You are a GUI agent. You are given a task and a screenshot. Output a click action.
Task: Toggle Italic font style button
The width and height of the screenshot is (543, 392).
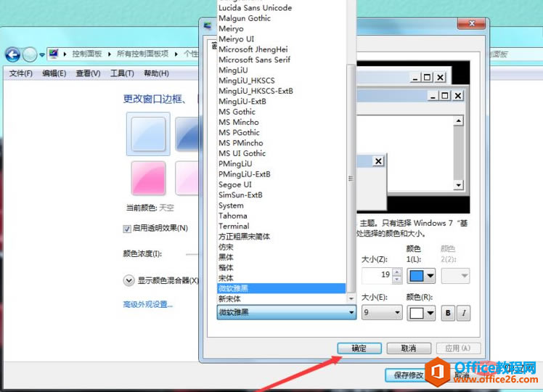click(464, 313)
